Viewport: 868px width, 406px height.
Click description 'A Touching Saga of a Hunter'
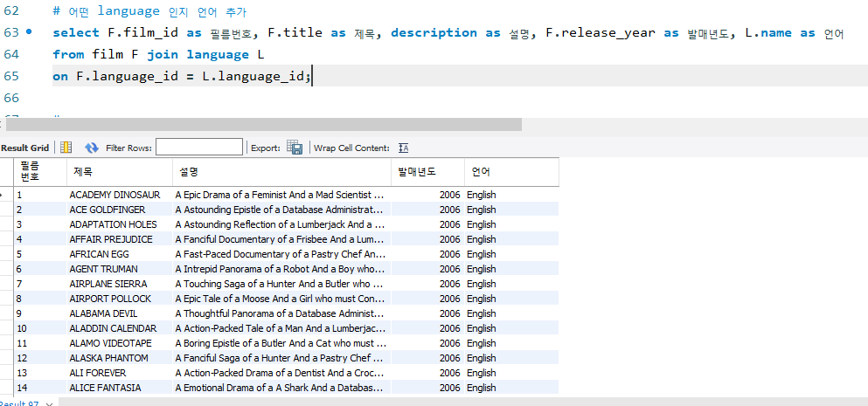tap(280, 284)
